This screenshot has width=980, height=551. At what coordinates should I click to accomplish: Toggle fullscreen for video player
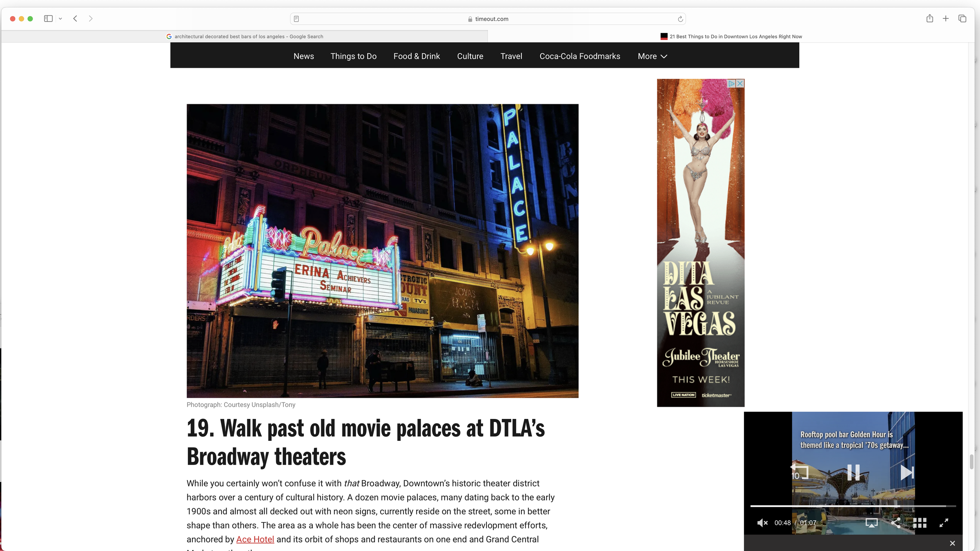(x=944, y=523)
